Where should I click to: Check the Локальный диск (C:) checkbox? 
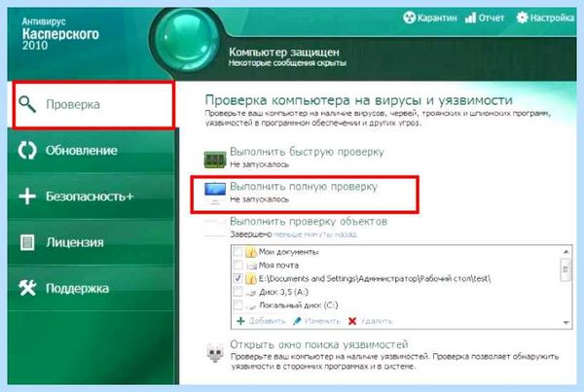point(237,305)
